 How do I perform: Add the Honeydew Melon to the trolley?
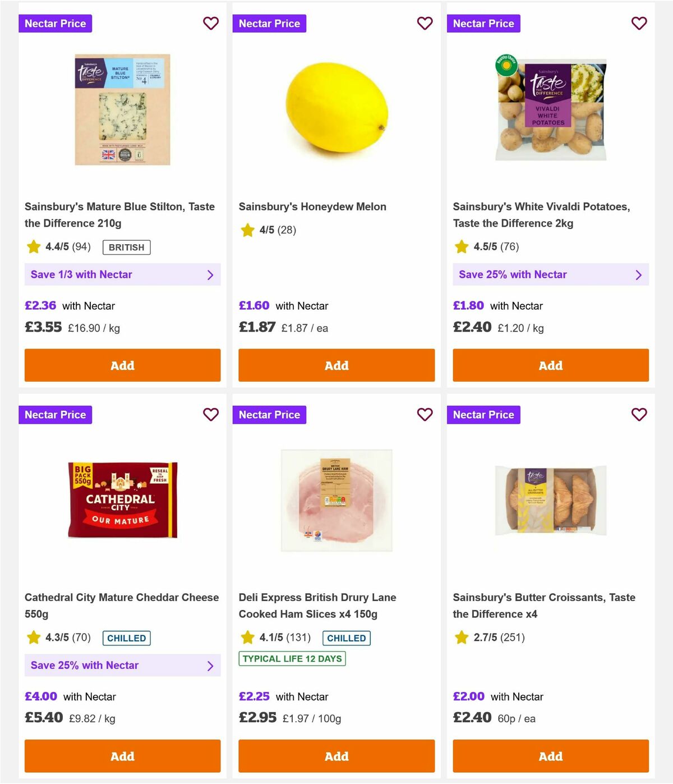336,365
